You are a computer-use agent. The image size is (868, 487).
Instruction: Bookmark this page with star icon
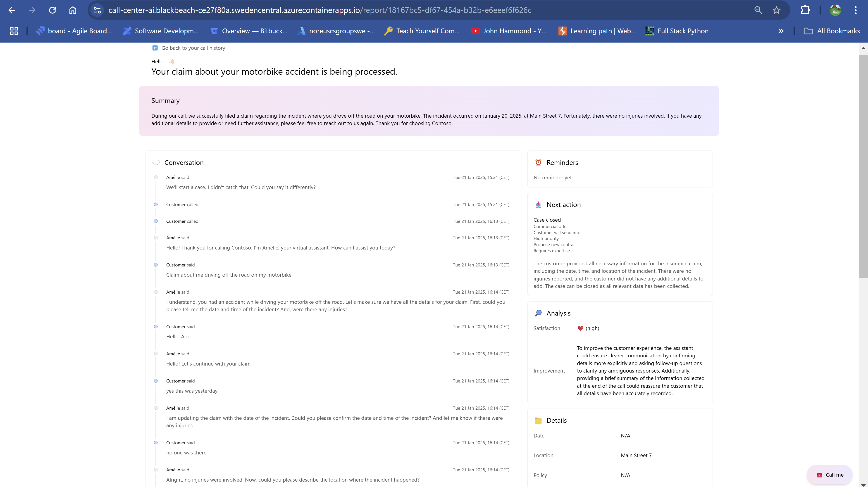click(776, 10)
